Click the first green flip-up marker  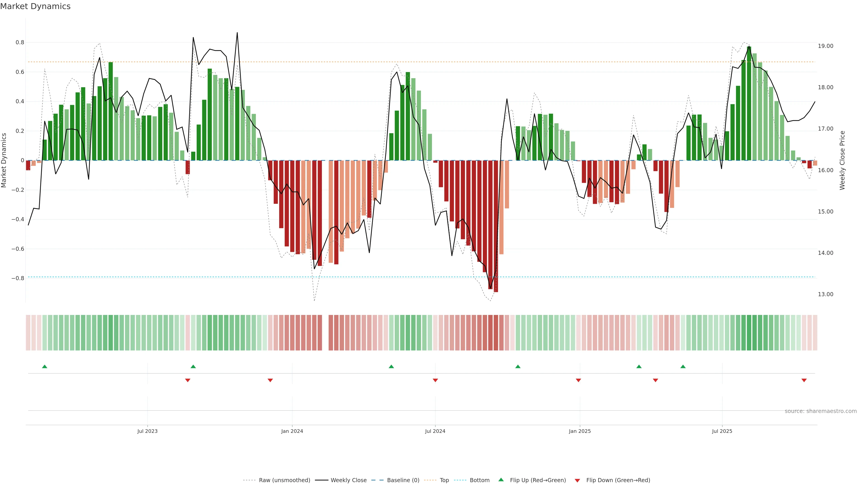coord(45,366)
